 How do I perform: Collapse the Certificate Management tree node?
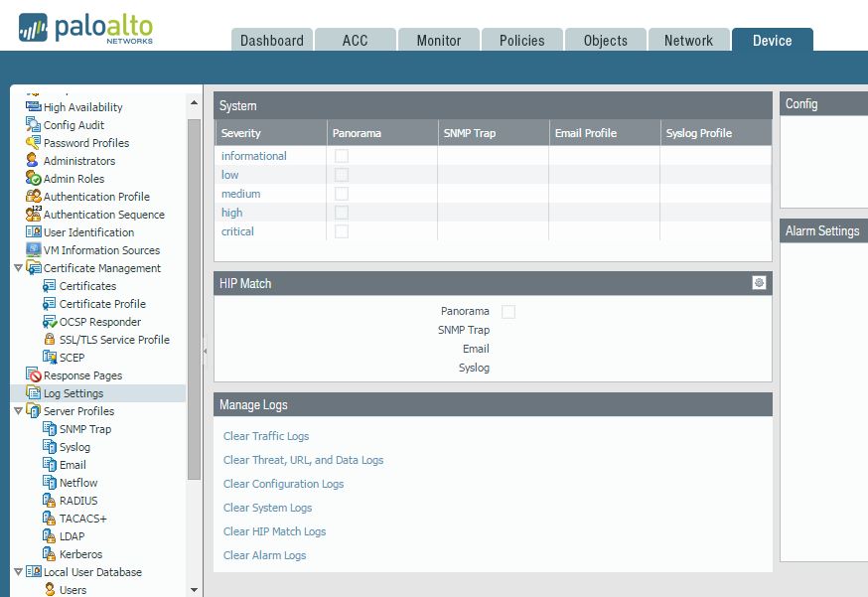[x=18, y=268]
